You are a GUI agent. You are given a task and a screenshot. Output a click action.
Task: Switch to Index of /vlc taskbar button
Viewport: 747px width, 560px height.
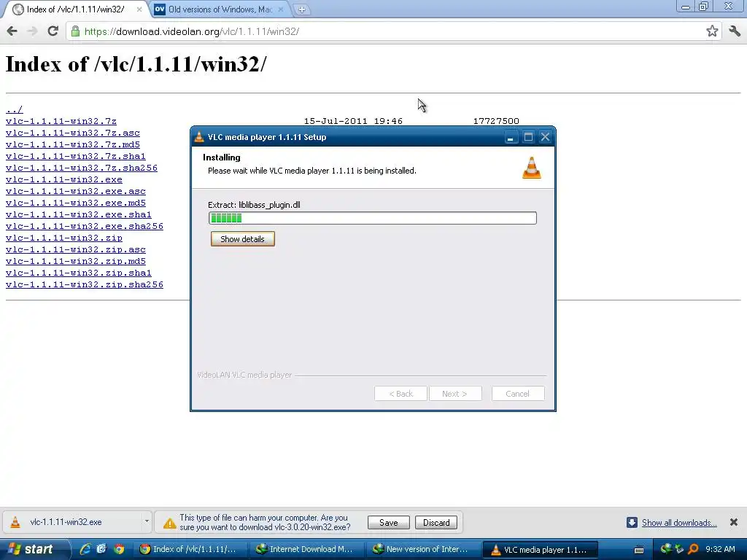click(x=189, y=550)
